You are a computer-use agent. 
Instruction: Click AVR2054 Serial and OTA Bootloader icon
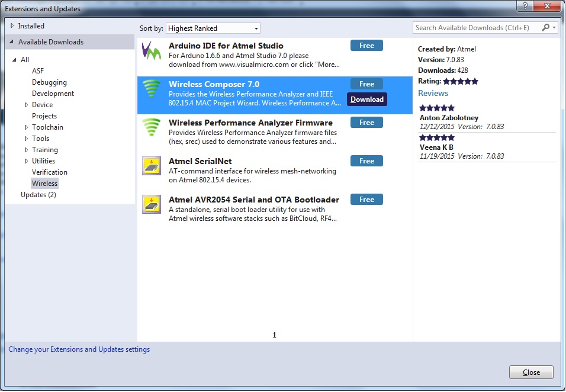[x=152, y=205]
